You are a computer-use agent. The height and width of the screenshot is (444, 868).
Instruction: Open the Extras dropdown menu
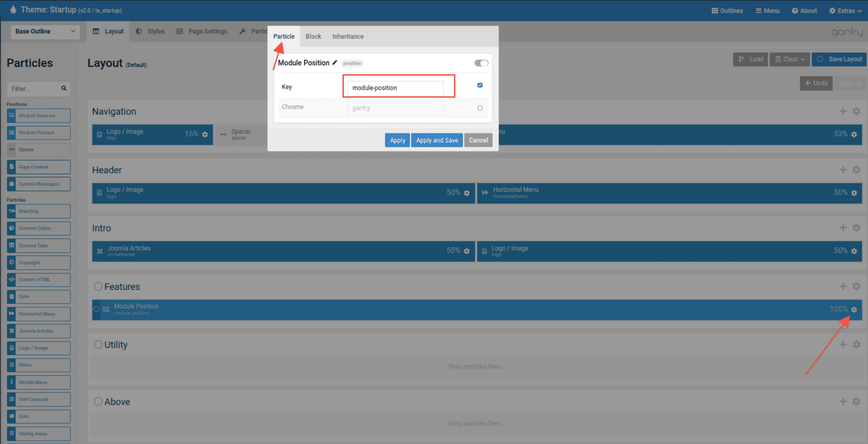(845, 11)
